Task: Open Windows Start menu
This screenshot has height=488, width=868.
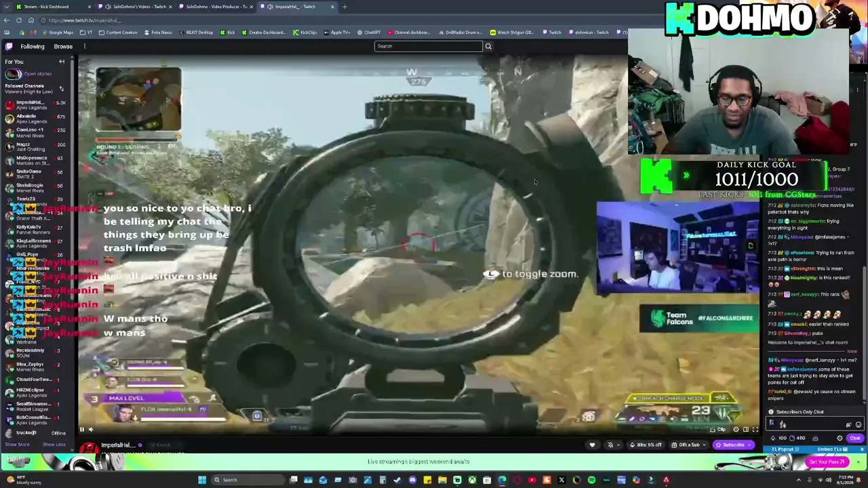Action: pos(201,480)
